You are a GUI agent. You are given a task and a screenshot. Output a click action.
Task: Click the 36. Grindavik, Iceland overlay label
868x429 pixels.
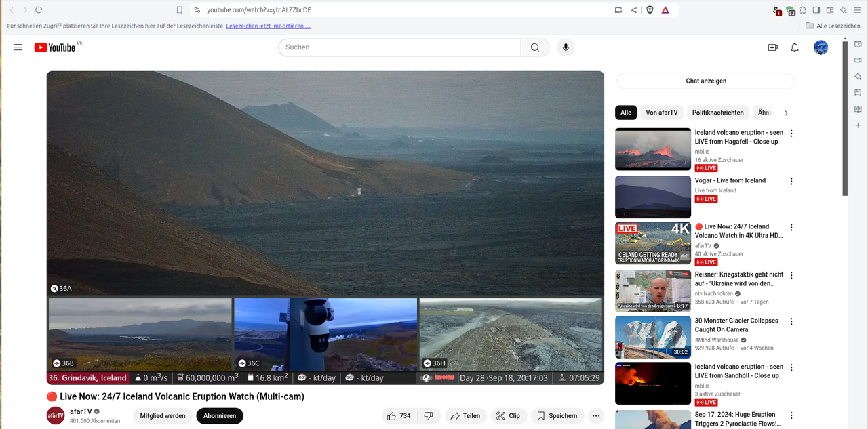pyautogui.click(x=89, y=377)
